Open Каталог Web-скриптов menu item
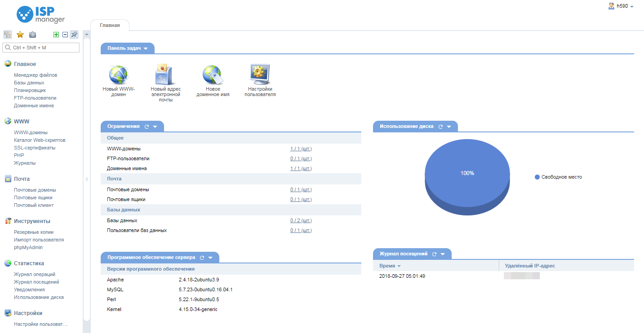 coord(40,140)
